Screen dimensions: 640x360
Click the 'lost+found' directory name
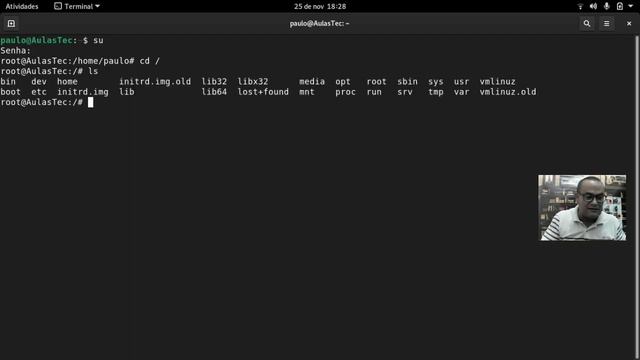[263, 92]
